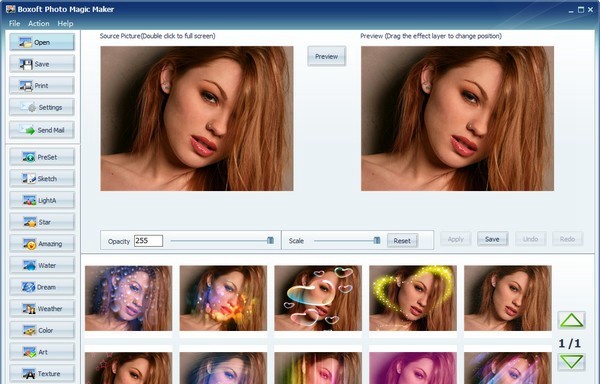The width and height of the screenshot is (600, 384).
Task: Choose the glowing orange flowers effect thumbnail
Action: pyautogui.click(x=223, y=298)
